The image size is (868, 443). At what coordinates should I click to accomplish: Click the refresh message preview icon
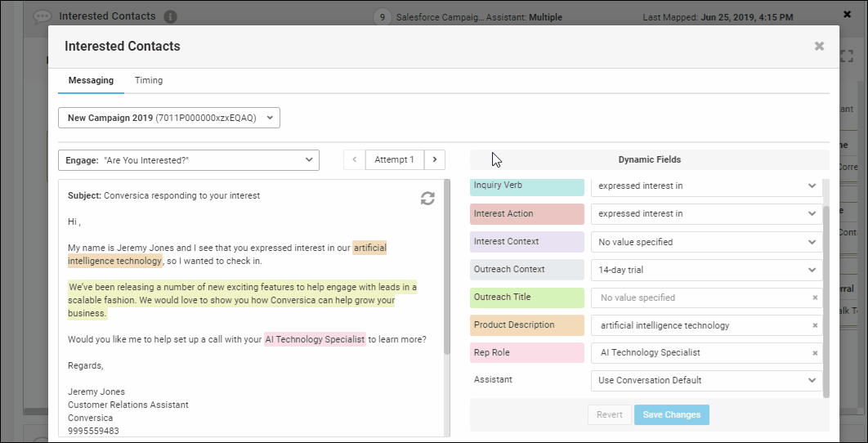pyautogui.click(x=427, y=199)
